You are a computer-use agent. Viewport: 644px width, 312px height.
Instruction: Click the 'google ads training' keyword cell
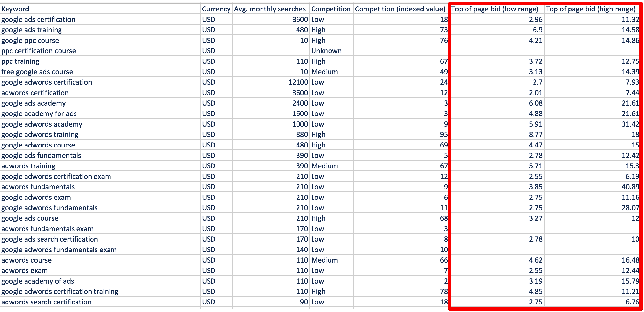point(100,30)
